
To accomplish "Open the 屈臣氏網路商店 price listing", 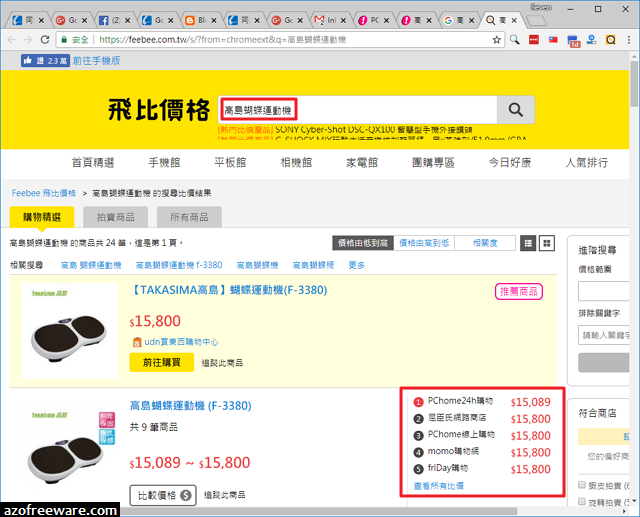I will (482, 419).
